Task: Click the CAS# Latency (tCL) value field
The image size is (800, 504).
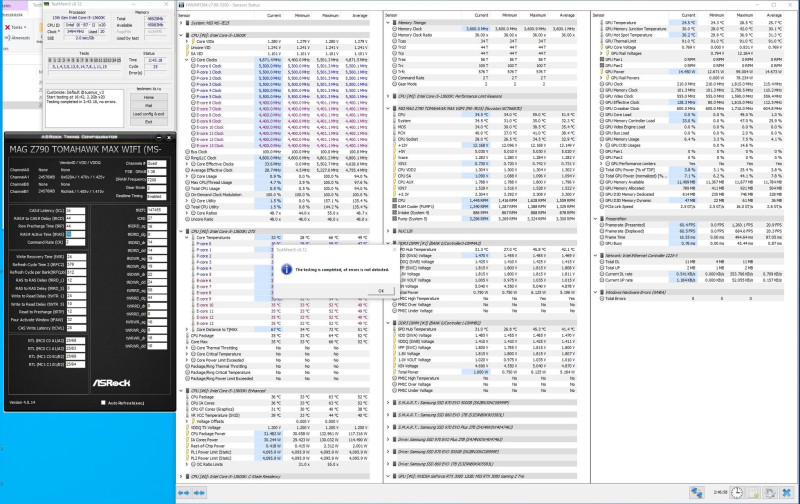Action: [75, 210]
